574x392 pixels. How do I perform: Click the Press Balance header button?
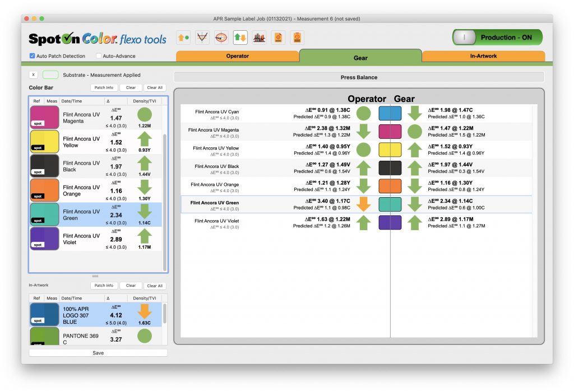tap(359, 77)
